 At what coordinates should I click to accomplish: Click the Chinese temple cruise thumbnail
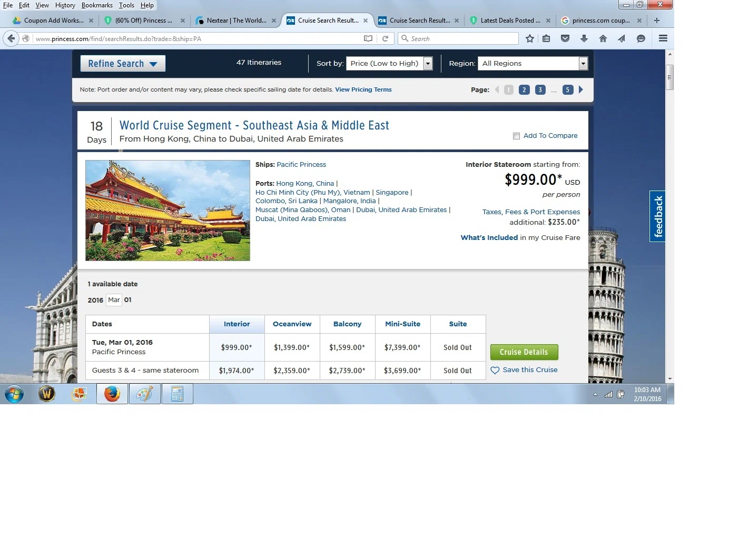click(x=167, y=211)
